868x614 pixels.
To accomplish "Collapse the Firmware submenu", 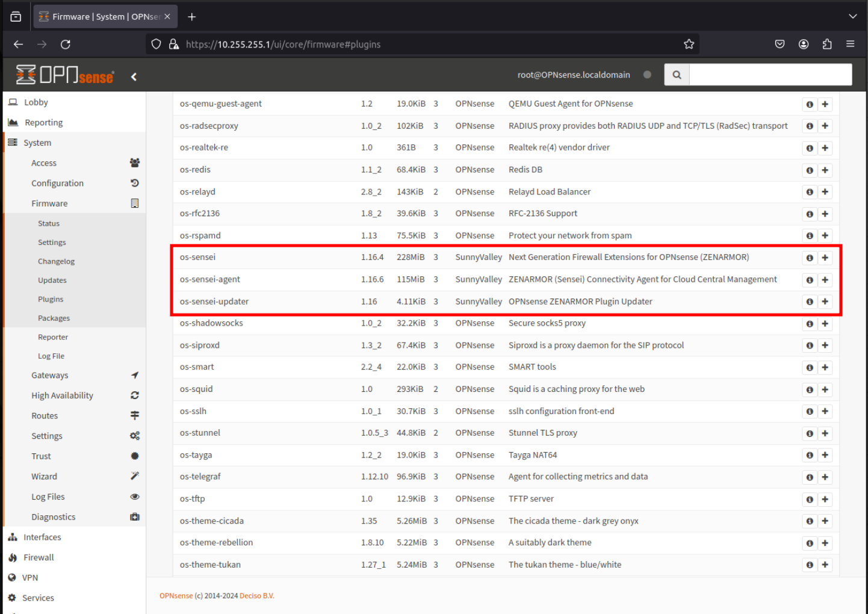I will coord(74,203).
